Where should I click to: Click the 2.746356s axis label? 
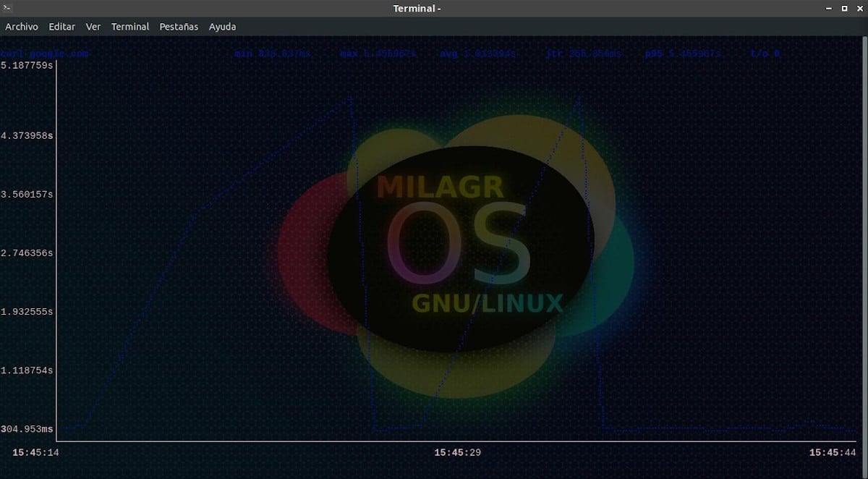point(27,253)
